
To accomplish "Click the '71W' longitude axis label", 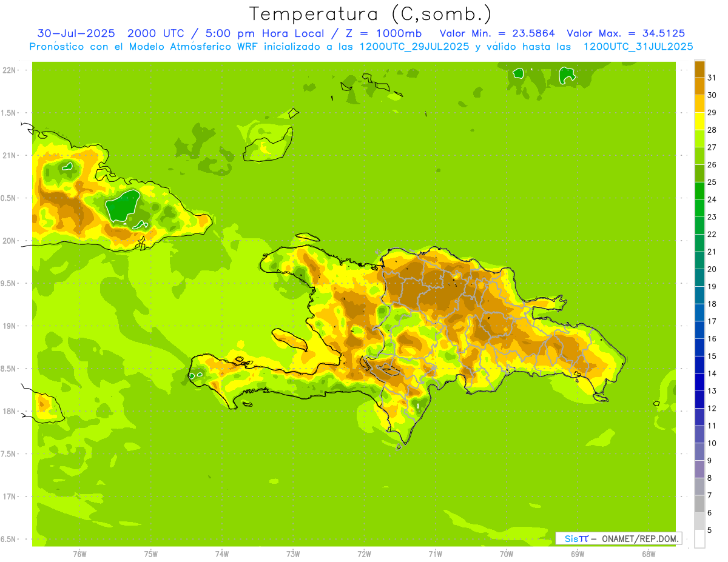I will [x=435, y=554].
